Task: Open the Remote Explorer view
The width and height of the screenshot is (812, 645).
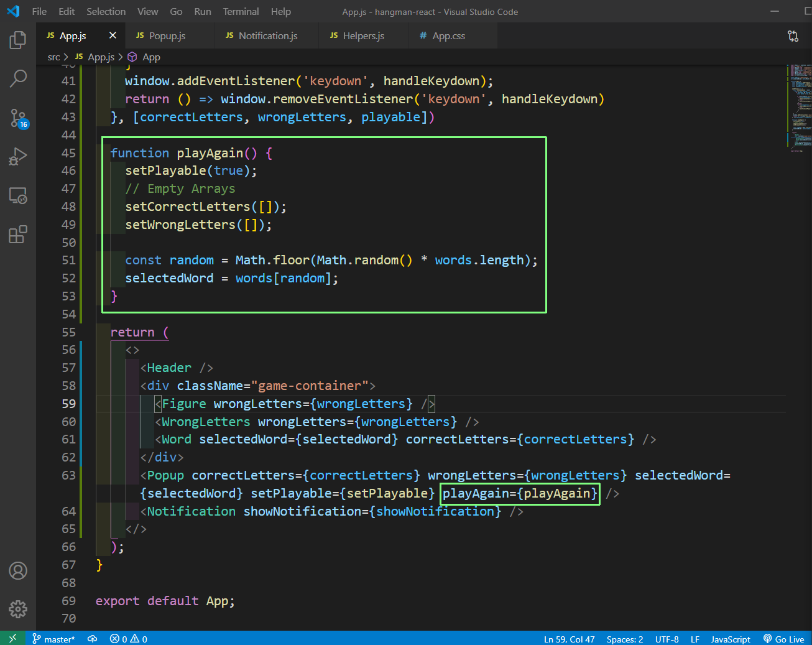Action: (x=18, y=196)
